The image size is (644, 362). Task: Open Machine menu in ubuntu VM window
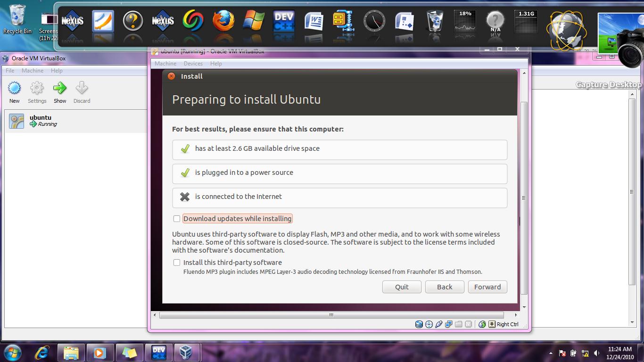pos(165,64)
